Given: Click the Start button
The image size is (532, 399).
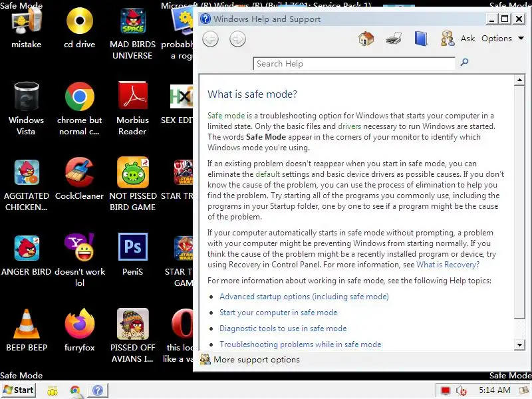Looking at the screenshot, I should coord(19,390).
